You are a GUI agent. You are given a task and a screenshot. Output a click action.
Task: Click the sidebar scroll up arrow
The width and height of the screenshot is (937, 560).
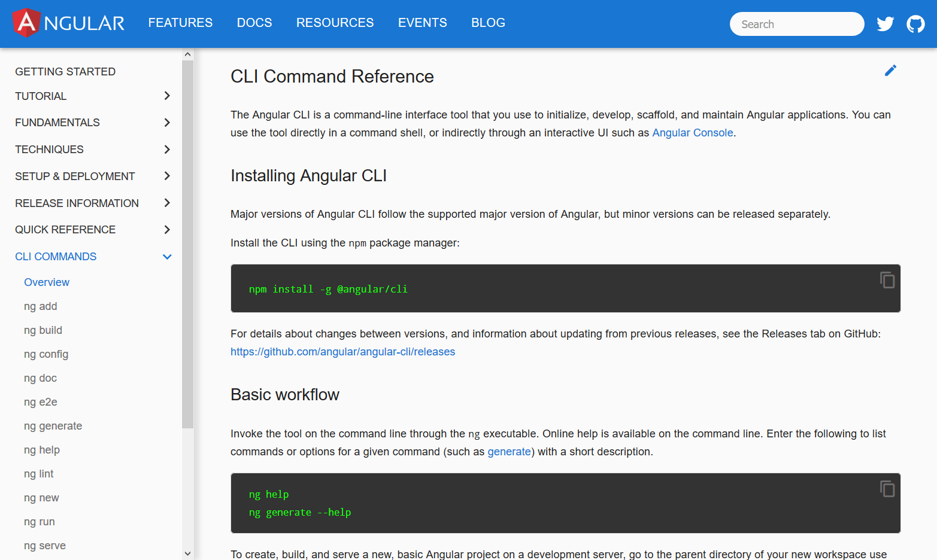pos(188,54)
